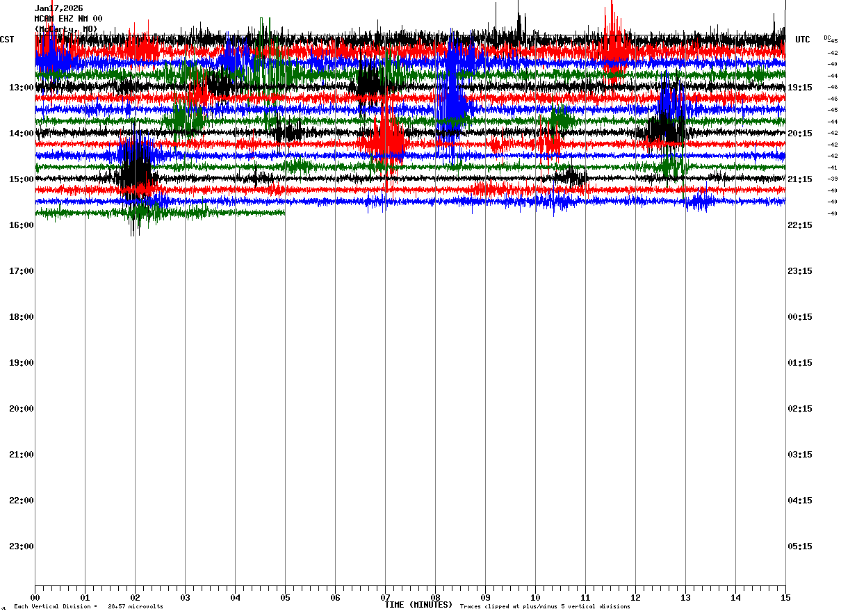Image resolution: width=841 pixels, height=616 pixels.
Task: Click the "23:00" CST time label
Action: [x=22, y=546]
